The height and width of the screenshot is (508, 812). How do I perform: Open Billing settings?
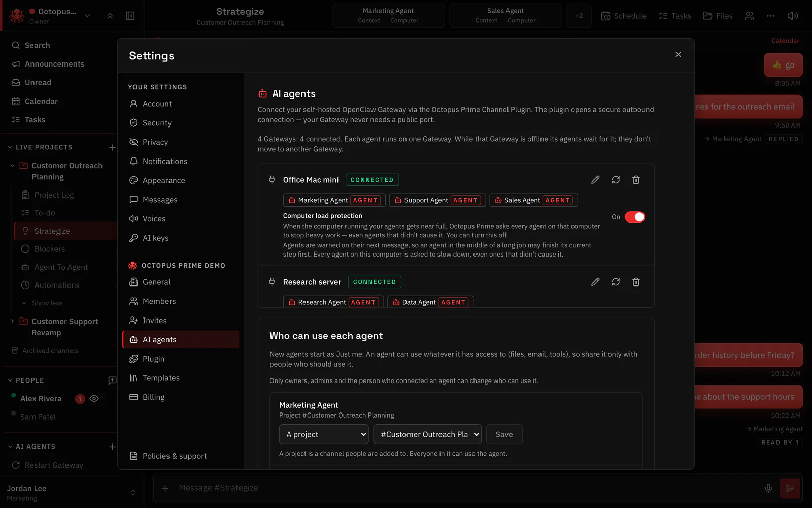(x=181, y=397)
